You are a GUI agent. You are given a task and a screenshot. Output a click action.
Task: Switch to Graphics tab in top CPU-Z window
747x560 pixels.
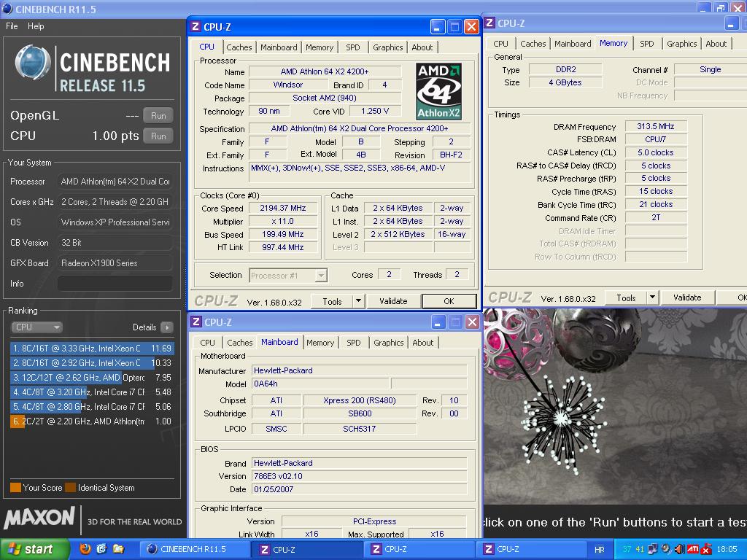coord(388,47)
